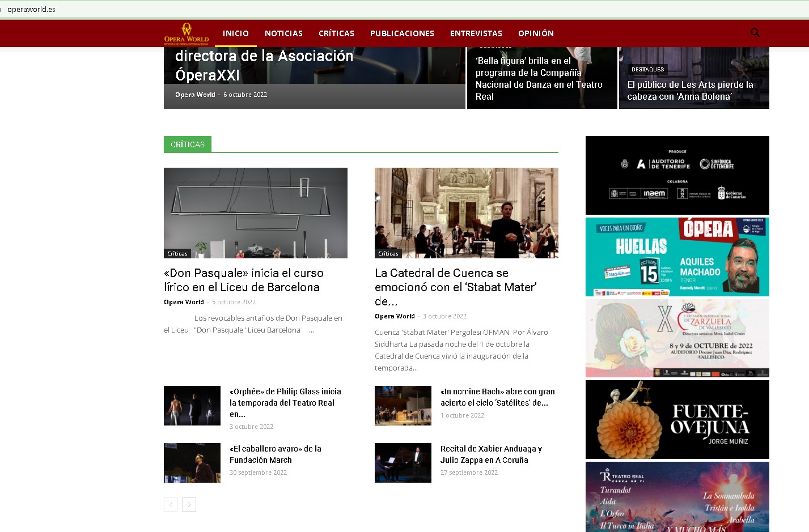Image resolution: width=809 pixels, height=532 pixels.
Task: Click the Críticas label on Don Pasquale image
Action: tap(177, 253)
